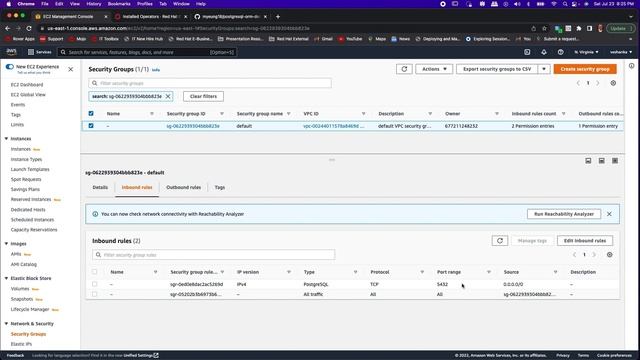640x360 pixels.
Task: Collapse the Network & Security section
Action: 7,324
